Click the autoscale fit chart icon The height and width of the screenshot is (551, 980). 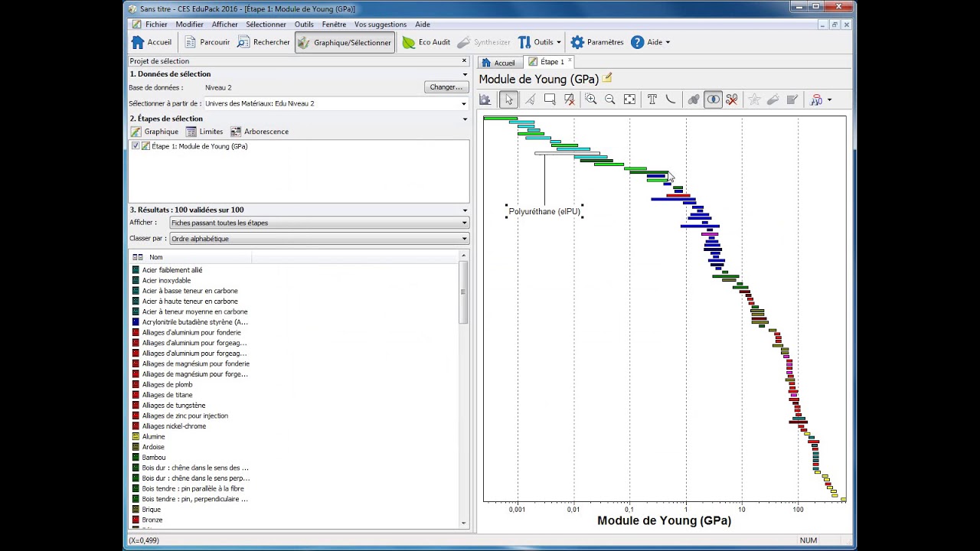629,99
